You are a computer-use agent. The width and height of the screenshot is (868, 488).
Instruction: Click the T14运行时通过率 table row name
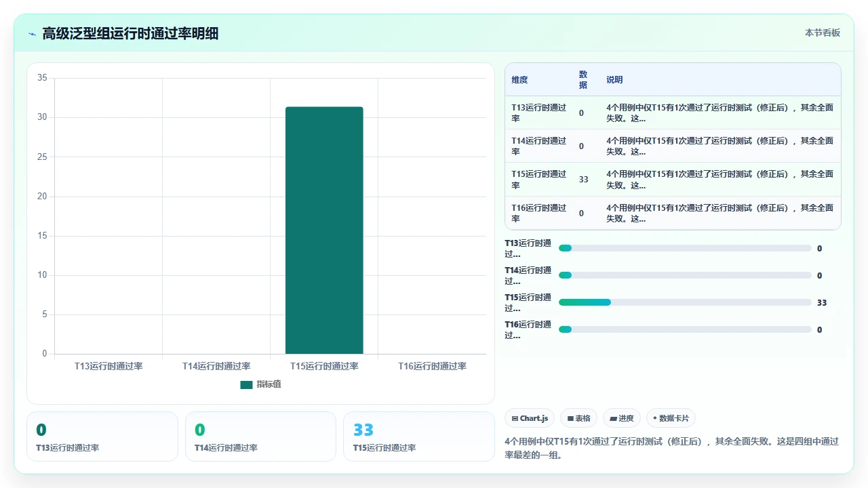pyautogui.click(x=539, y=146)
